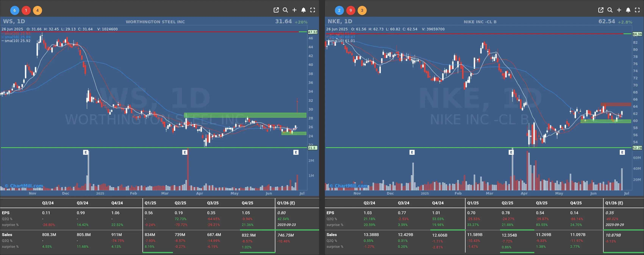Click the late-June earnings E marker on WS chart
The height and width of the screenshot is (255, 644).
point(296,152)
